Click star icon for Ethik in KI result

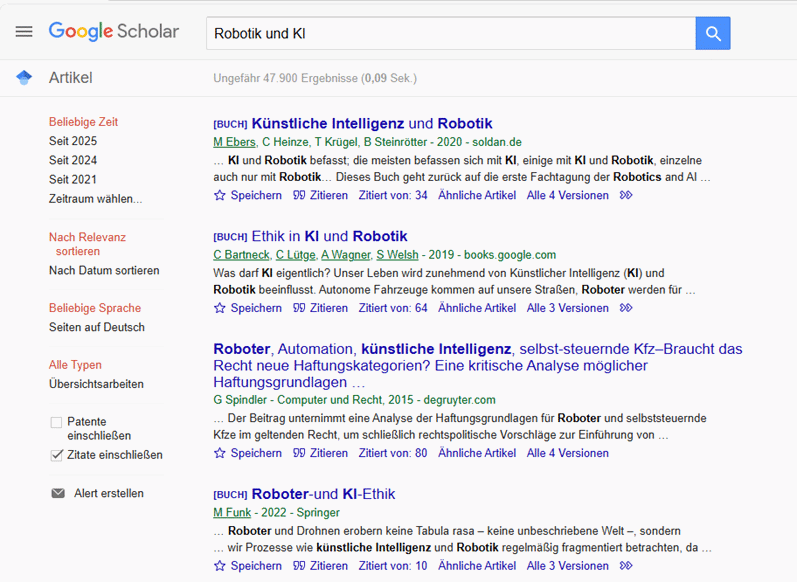[x=220, y=308]
